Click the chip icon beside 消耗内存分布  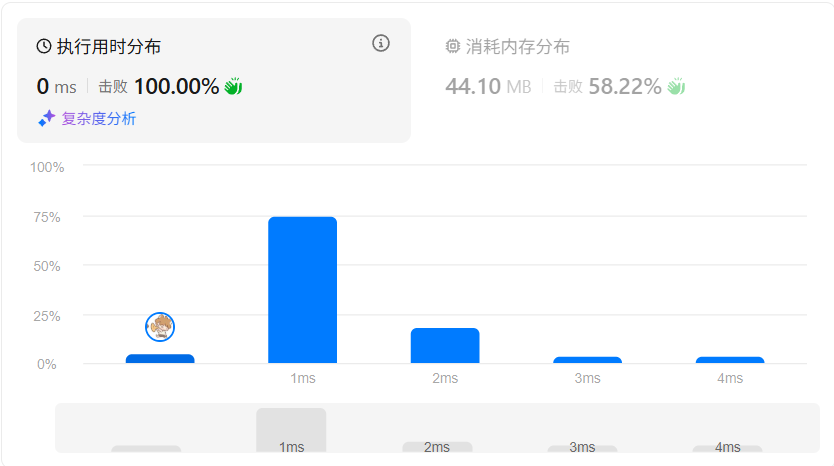click(453, 46)
